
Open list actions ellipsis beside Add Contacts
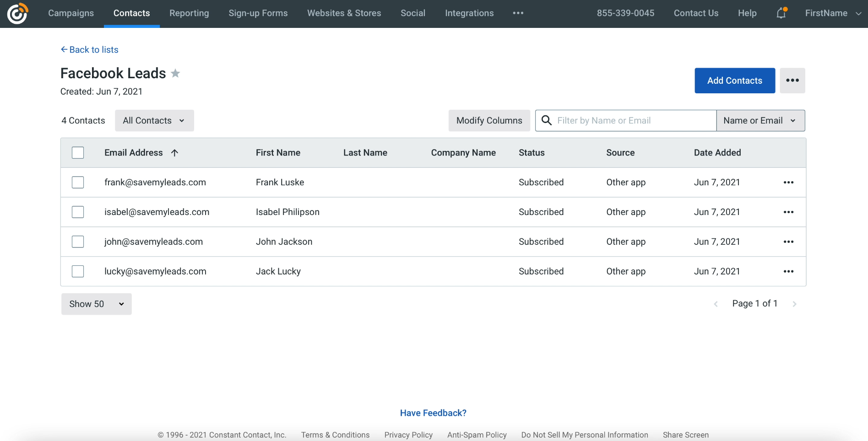click(792, 81)
